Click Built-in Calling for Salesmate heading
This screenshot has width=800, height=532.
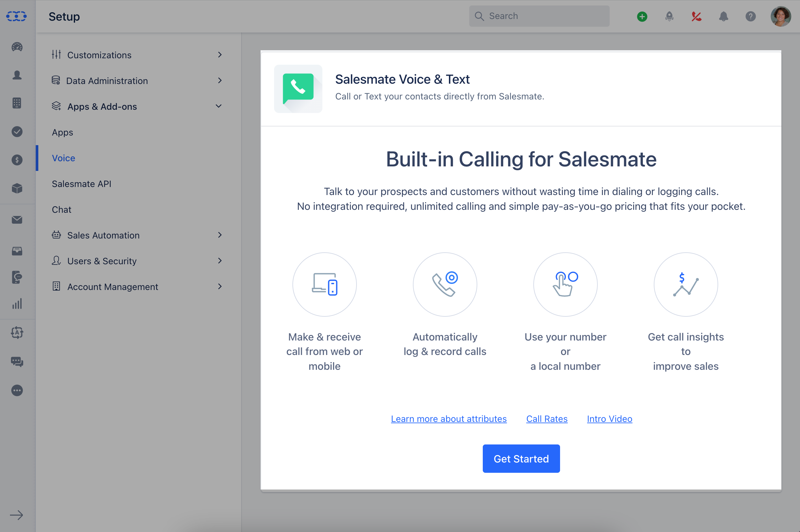click(x=521, y=159)
